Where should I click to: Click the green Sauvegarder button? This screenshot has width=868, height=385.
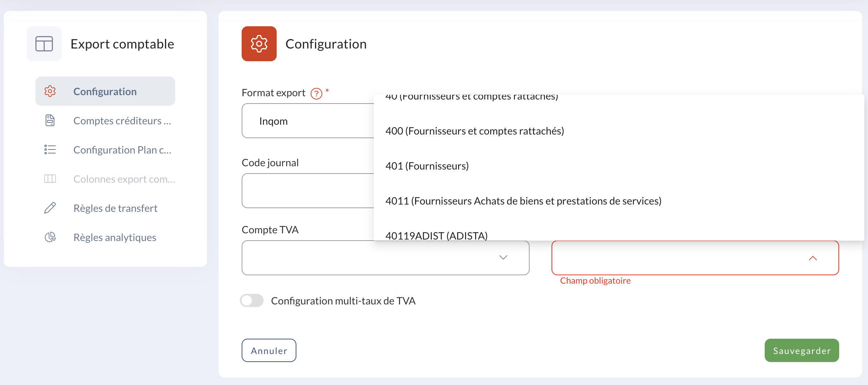coord(802,350)
